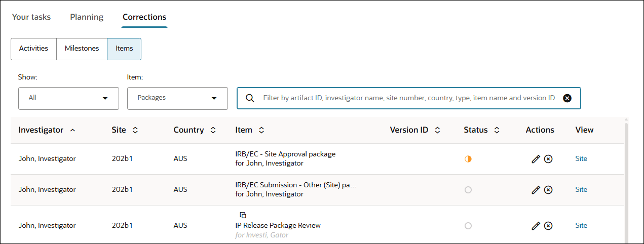Screen dimensions: 644x244
Task: Open the Show dropdown set to All
Action: tap(68, 98)
